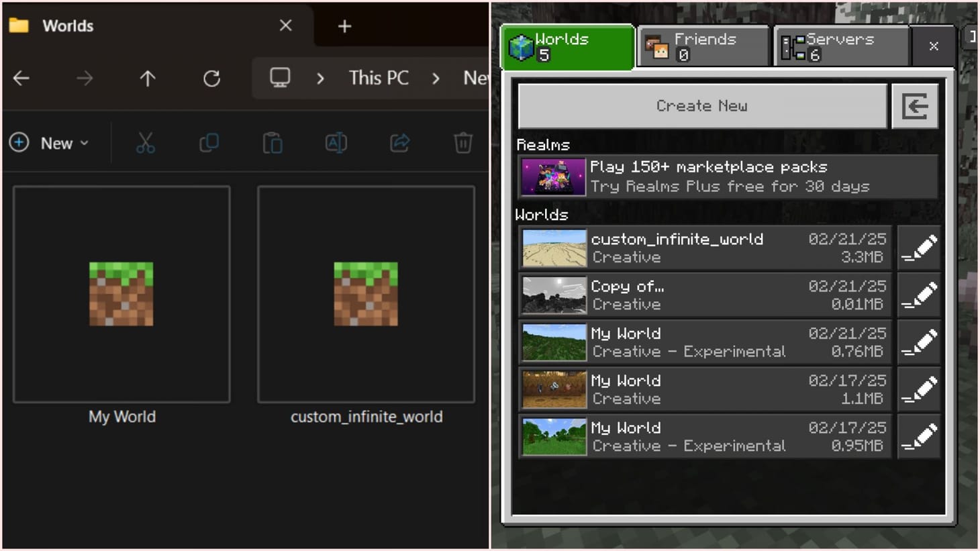Open the edit pencil for custom_infinite_world
This screenshot has width=980, height=551.
(x=919, y=248)
